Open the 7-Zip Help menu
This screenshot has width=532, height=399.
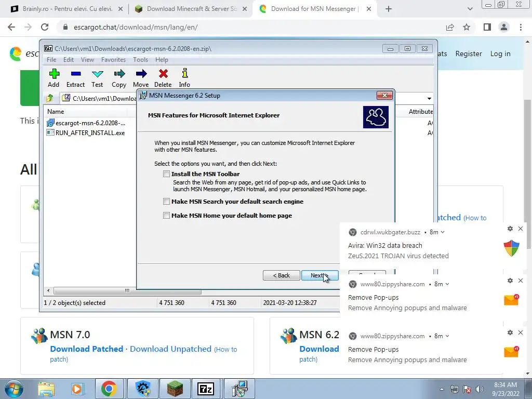[162, 60]
